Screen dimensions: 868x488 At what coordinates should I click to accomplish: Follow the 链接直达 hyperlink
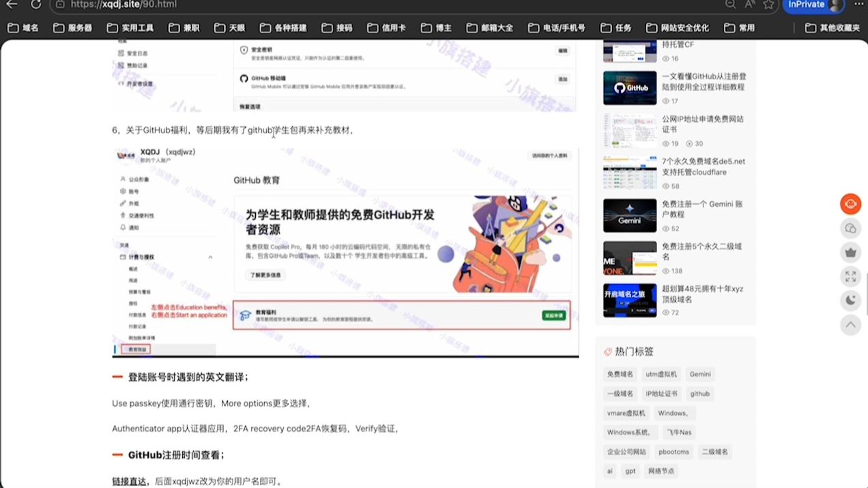pos(129,481)
